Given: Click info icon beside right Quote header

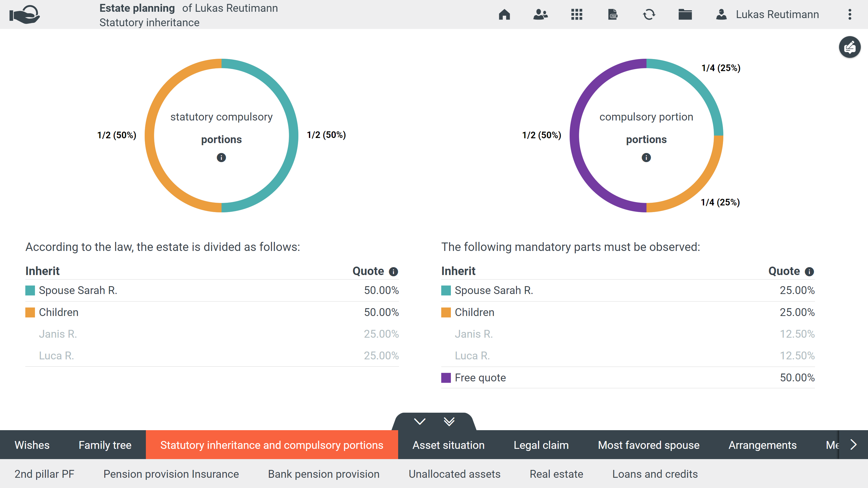Looking at the screenshot, I should point(809,271).
